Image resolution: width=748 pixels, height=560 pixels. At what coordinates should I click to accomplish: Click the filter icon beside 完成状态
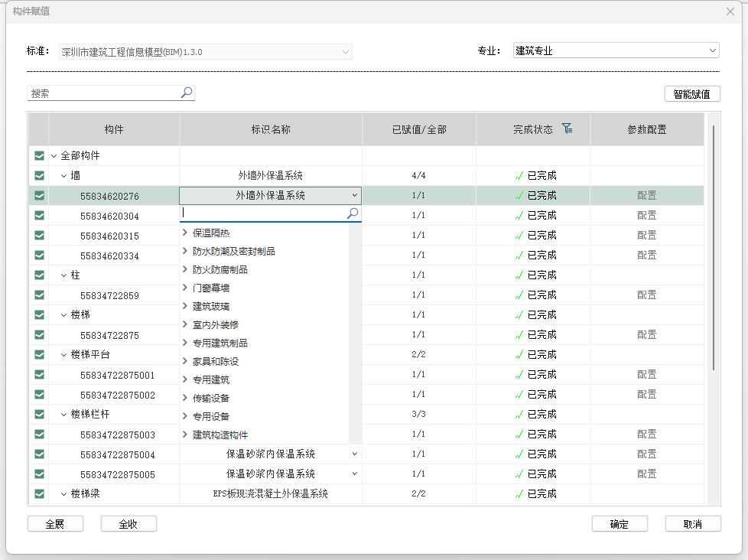click(x=566, y=129)
